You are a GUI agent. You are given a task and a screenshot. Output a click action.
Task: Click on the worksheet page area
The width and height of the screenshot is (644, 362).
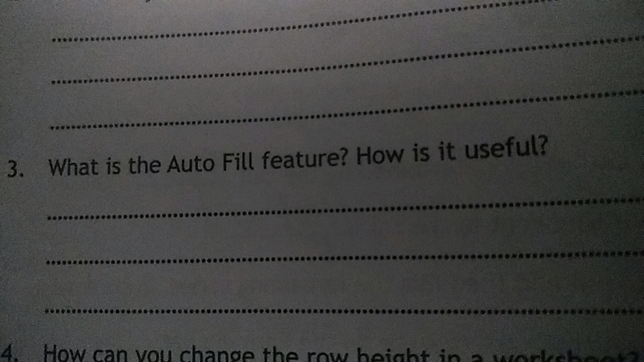[322, 181]
